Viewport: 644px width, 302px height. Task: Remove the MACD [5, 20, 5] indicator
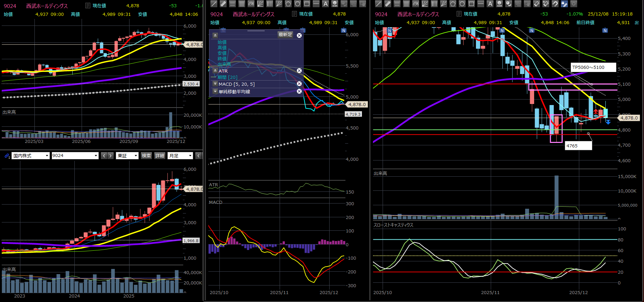(299, 84)
